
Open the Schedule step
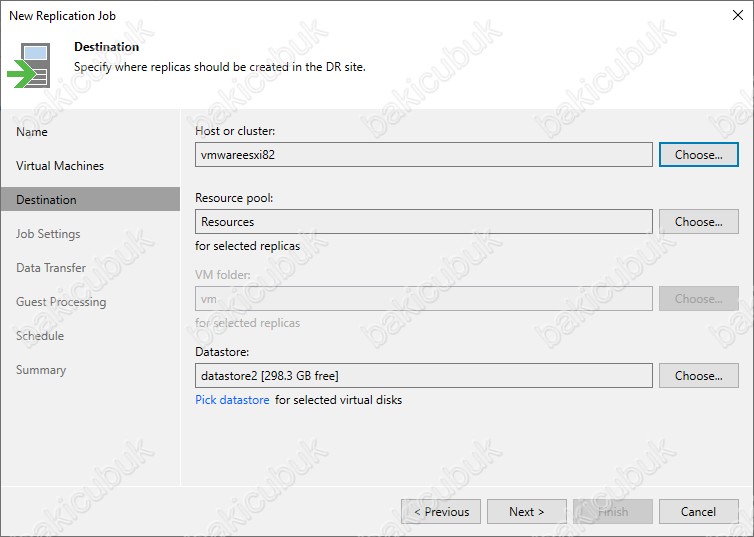(x=40, y=336)
